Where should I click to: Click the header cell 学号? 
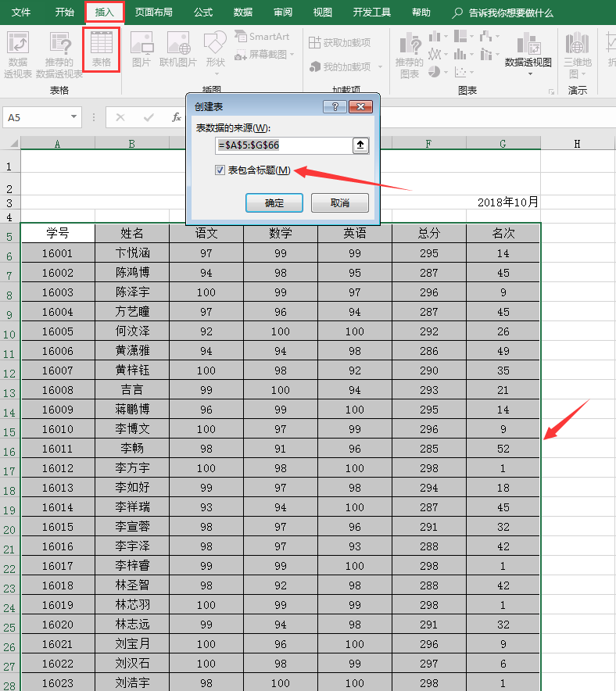(x=57, y=233)
